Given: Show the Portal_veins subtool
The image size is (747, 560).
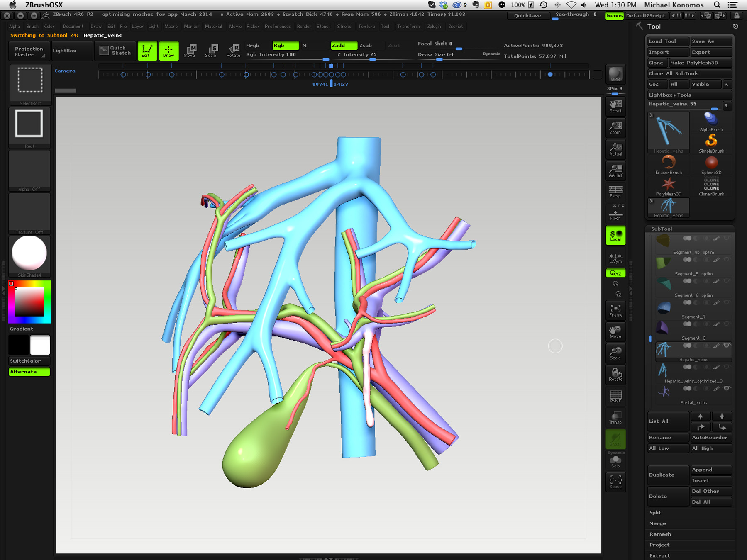Looking at the screenshot, I should click(726, 388).
